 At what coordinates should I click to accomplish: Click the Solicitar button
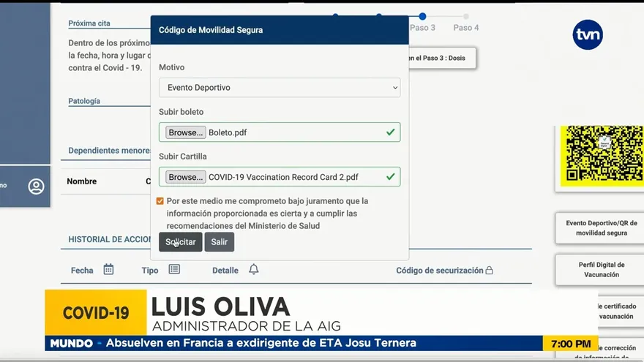click(x=180, y=242)
